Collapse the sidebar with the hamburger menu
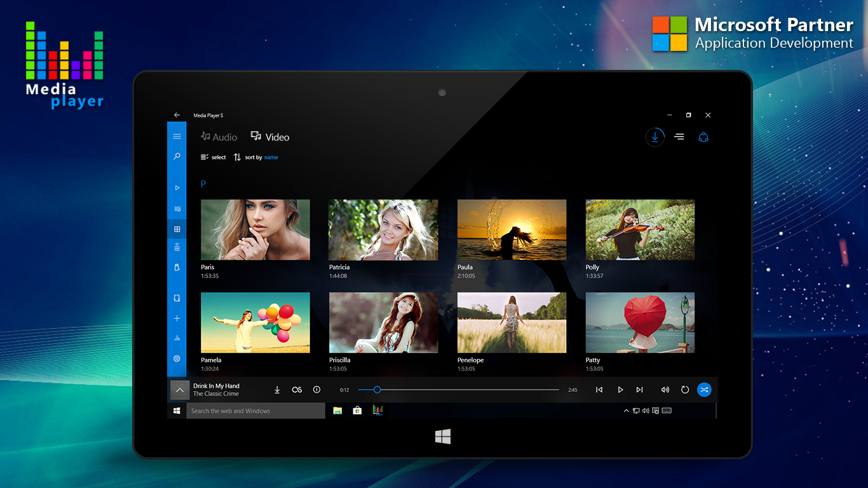868x488 pixels. (177, 136)
